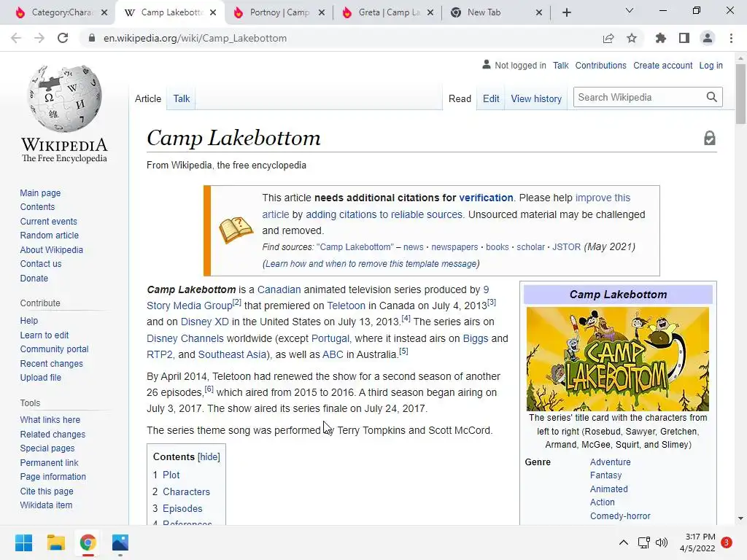Open the Wikidata item link
Screen dimensions: 747x560
tap(46, 505)
